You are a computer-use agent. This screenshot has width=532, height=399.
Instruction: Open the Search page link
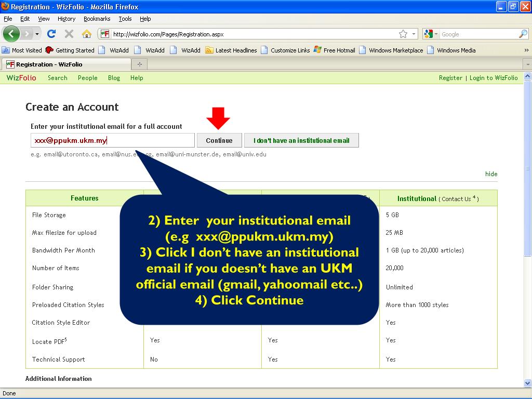[x=57, y=78]
